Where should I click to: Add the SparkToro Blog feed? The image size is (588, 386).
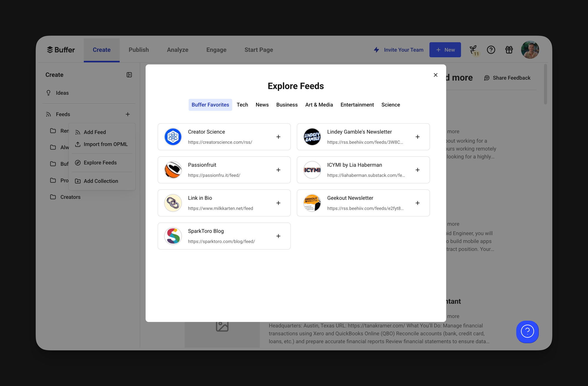click(x=278, y=236)
